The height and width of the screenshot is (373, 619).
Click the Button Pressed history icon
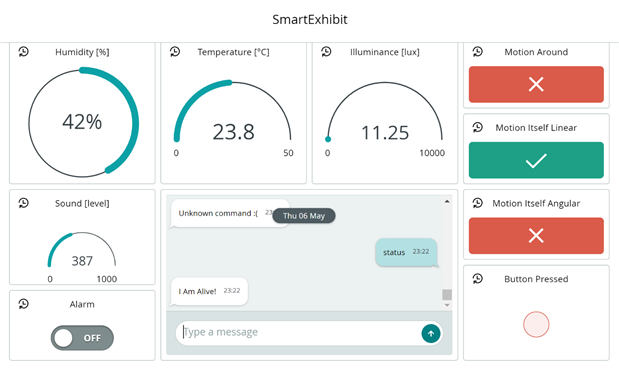coord(478,279)
